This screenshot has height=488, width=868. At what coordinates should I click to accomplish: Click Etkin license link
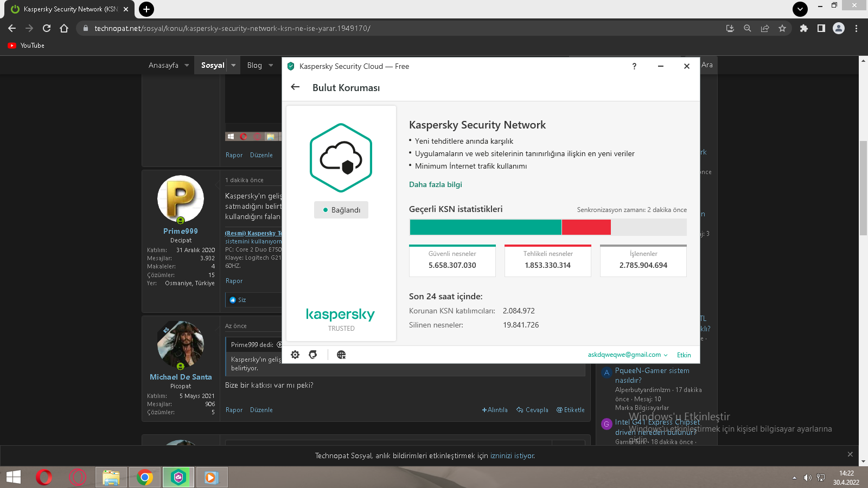[x=684, y=355]
